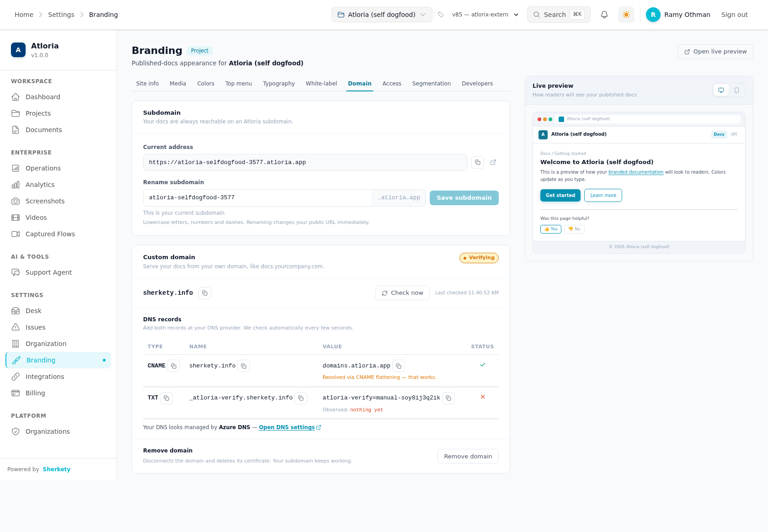This screenshot has width=768, height=532.
Task: Open Videos in the sidebar
Action: coord(59,218)
